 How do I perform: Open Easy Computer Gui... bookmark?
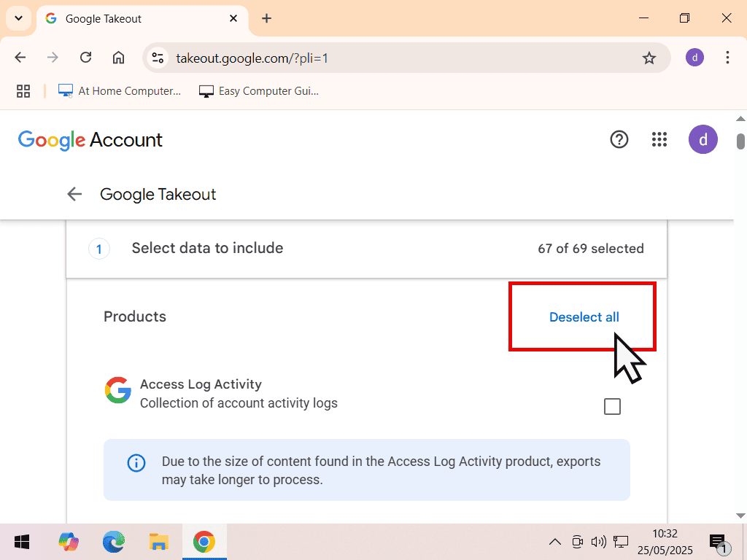click(259, 91)
